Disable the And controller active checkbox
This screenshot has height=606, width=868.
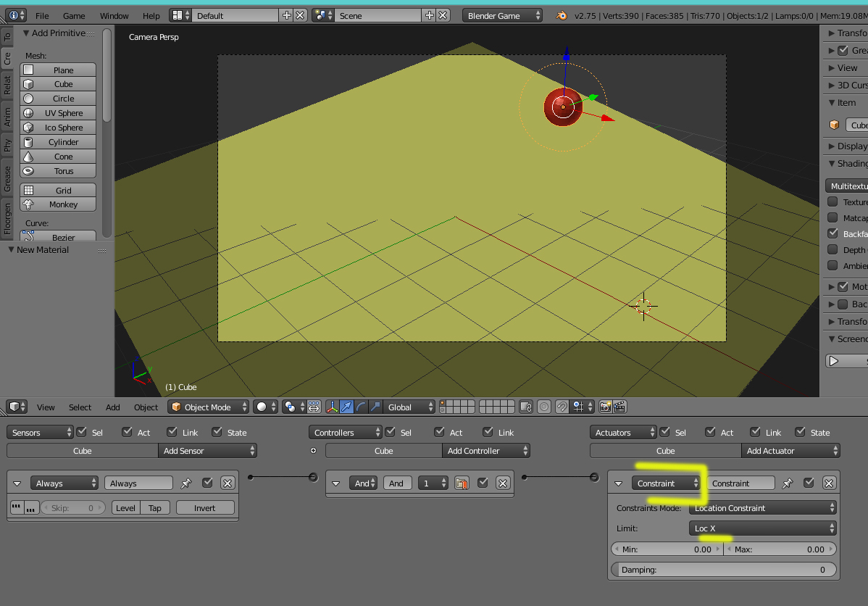[483, 483]
